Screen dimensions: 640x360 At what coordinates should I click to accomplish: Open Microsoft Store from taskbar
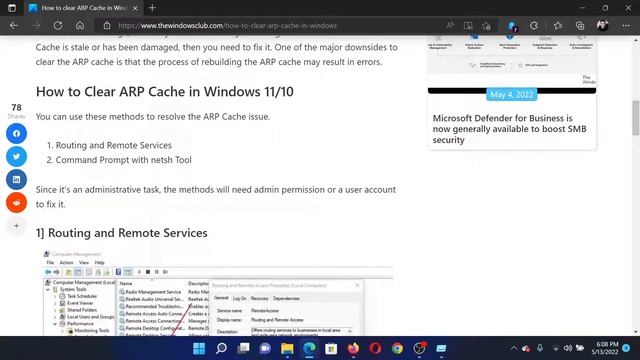pos(331,348)
